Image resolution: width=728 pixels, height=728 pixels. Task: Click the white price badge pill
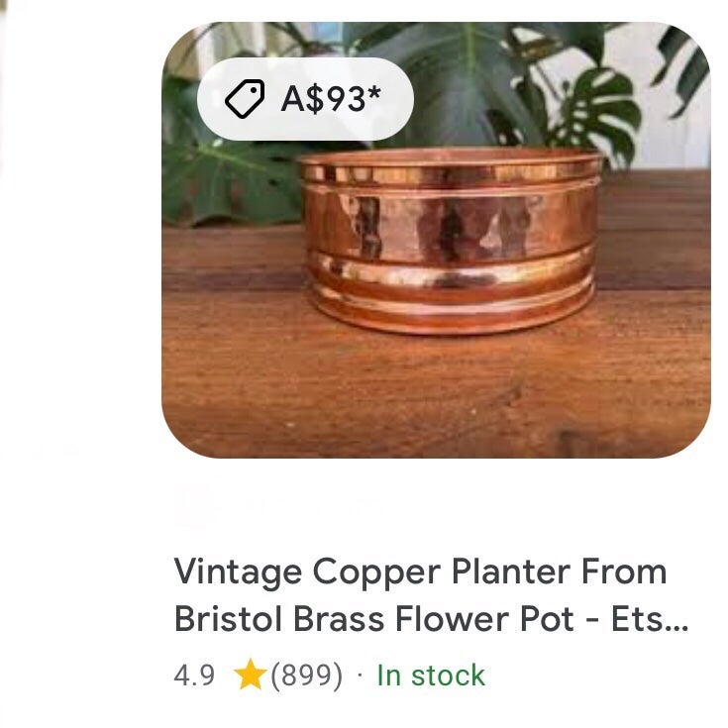[x=305, y=99]
